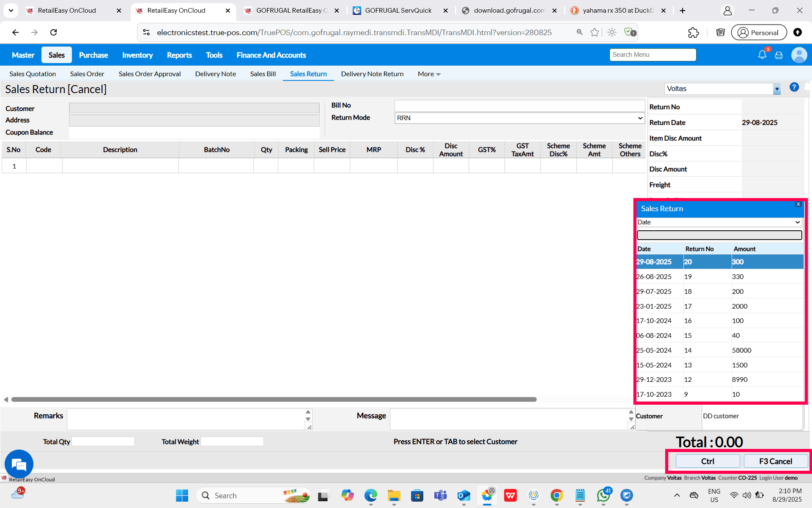Close the Sales Return popup
812x508 pixels.
pyautogui.click(x=798, y=204)
